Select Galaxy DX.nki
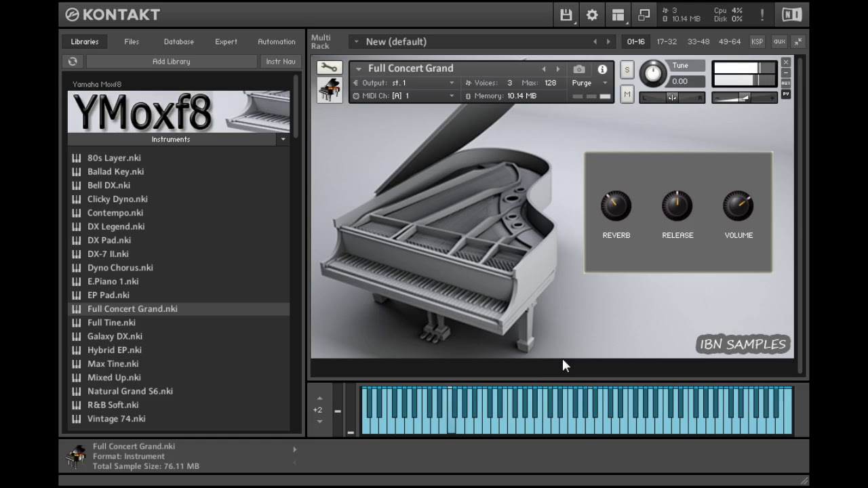868x488 pixels. pos(115,336)
